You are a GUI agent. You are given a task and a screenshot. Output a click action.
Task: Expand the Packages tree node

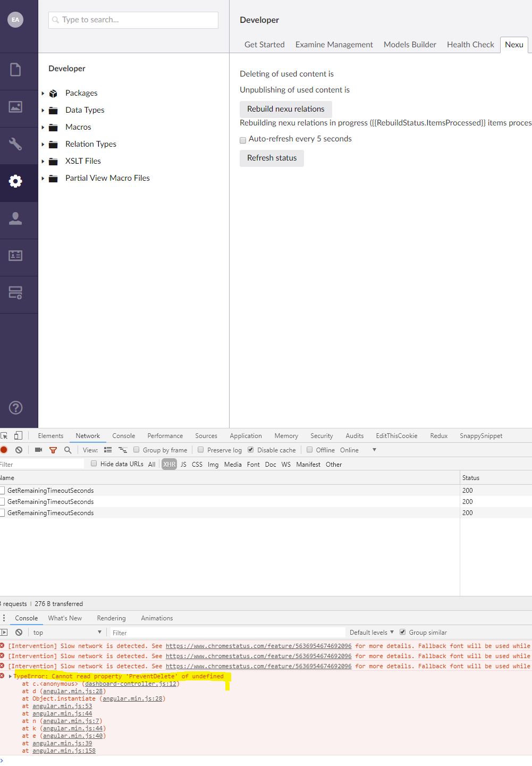43,94
